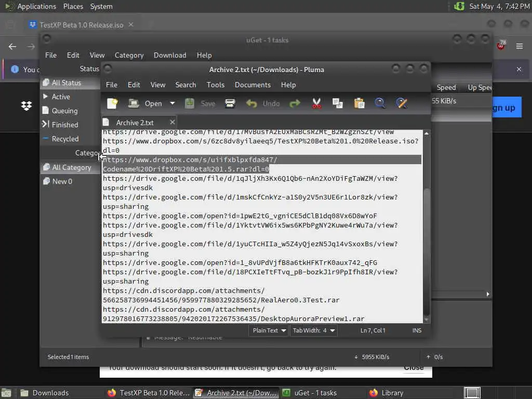This screenshot has height=399, width=532.
Task: Open the Plain Text language dropdown
Action: (269, 330)
